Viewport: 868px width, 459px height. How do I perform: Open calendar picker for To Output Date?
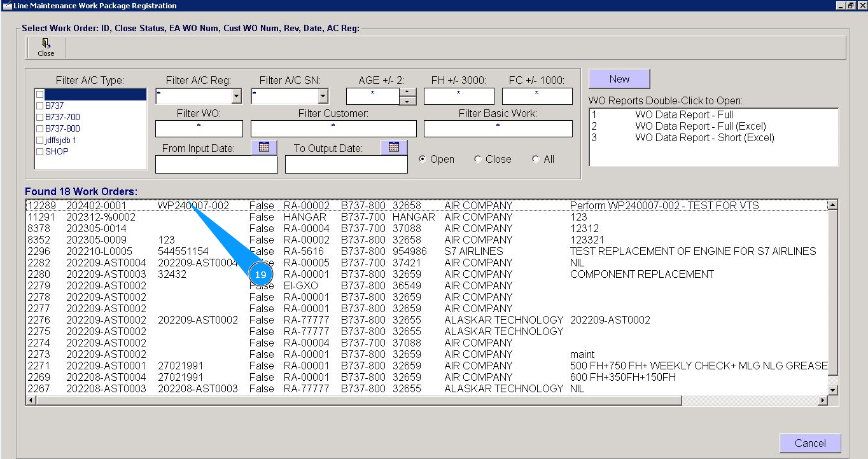pyautogui.click(x=393, y=147)
